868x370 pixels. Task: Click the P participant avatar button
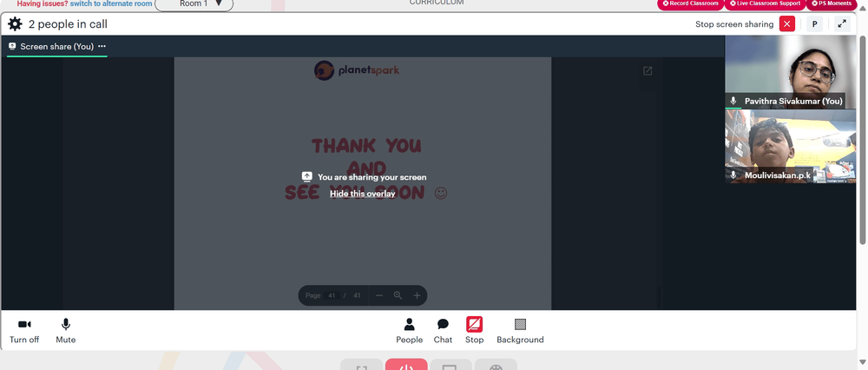[x=814, y=23]
